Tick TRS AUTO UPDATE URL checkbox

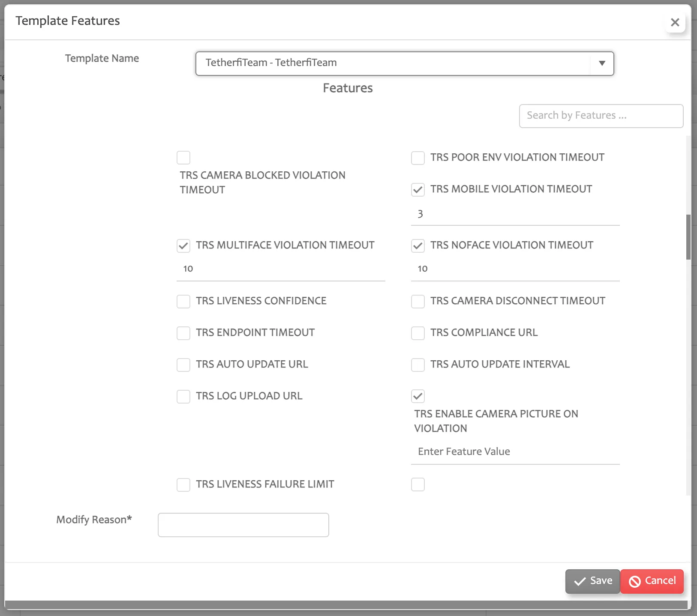pos(183,365)
